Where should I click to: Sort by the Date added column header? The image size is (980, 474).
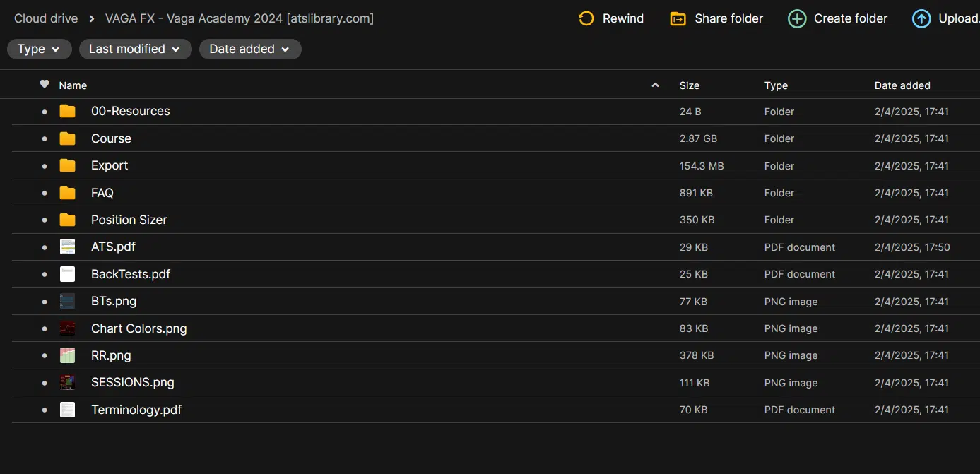click(x=902, y=85)
